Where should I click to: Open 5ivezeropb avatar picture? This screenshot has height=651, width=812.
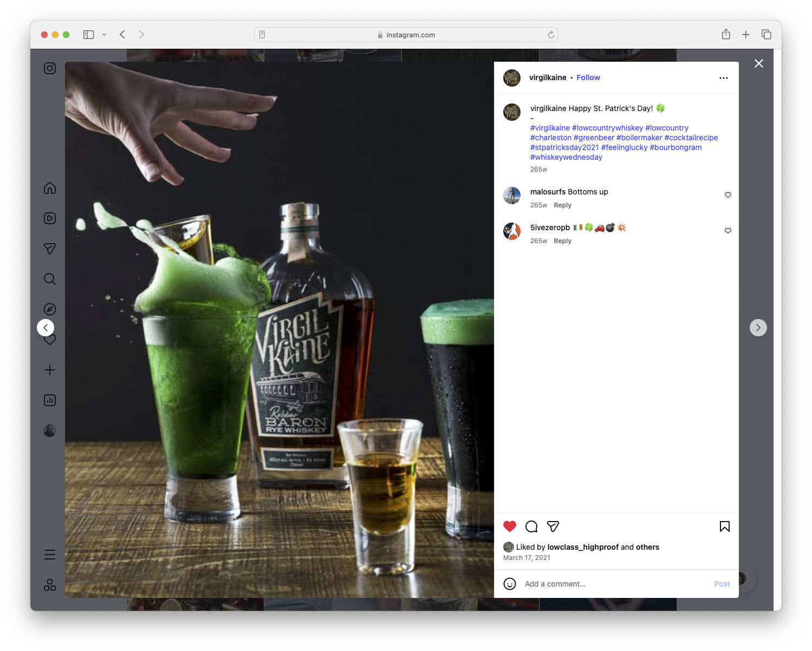click(512, 231)
